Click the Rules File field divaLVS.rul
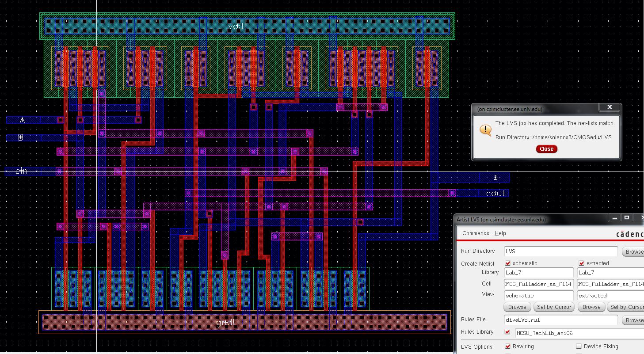Image resolution: width=644 pixels, height=354 pixels. 560,320
